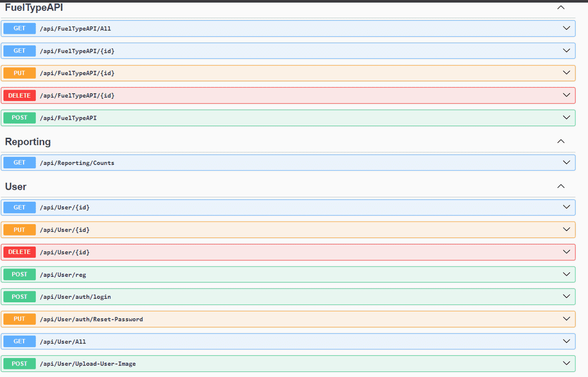Click the /api/User/Upload-User-Image path text

(87, 364)
